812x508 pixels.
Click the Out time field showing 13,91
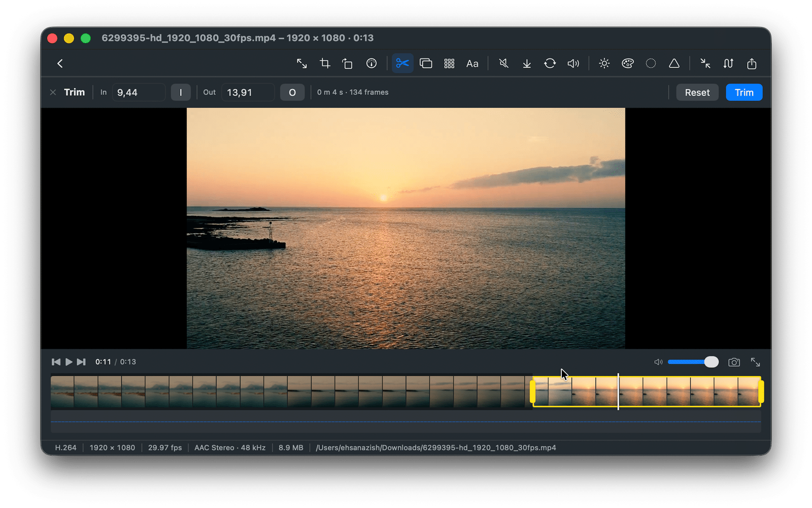click(248, 92)
